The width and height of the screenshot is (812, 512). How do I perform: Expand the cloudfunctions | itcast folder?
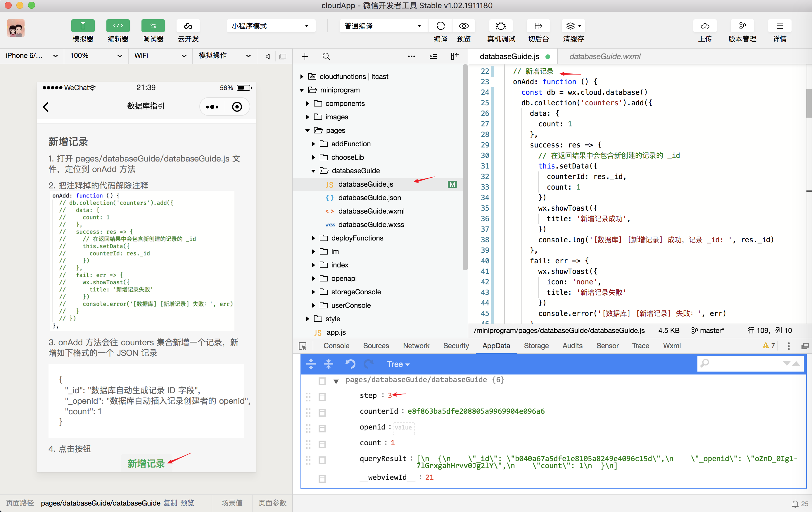click(x=302, y=77)
